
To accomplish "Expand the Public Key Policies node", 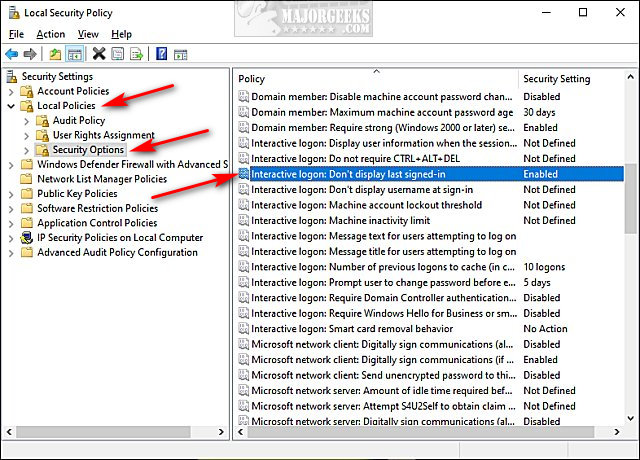I will pos(11,194).
